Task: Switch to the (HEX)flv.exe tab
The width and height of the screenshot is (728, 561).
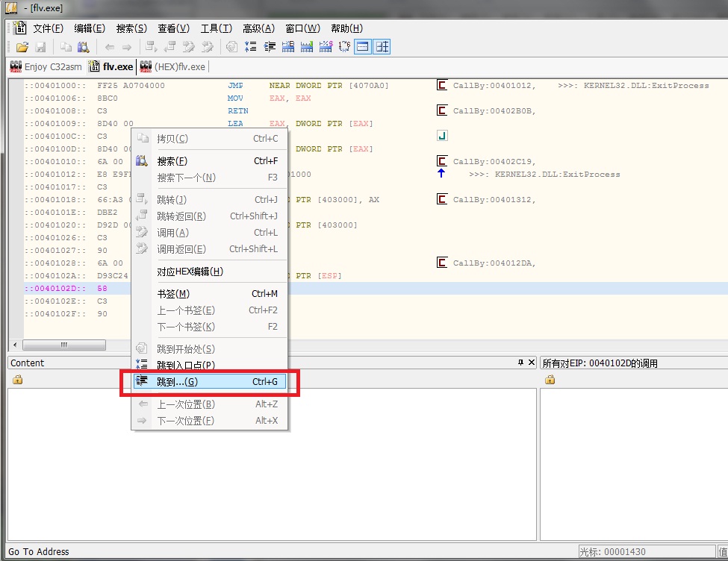Action: [172, 67]
